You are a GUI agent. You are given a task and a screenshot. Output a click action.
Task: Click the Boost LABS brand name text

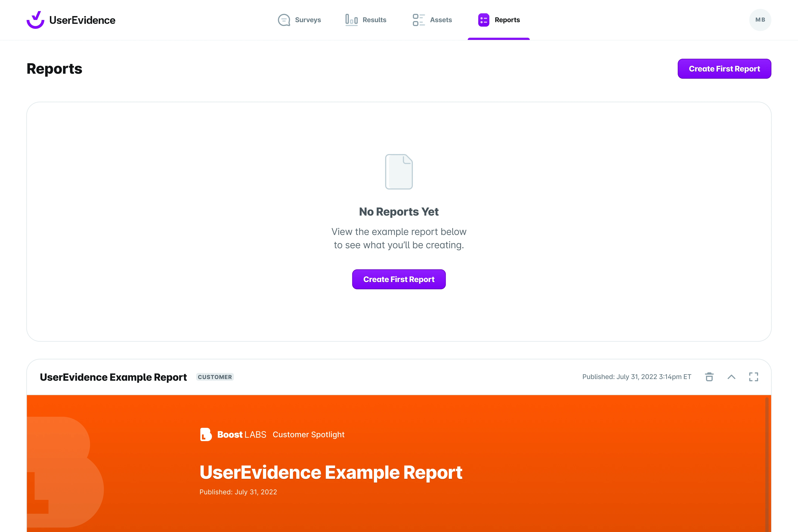coord(242,435)
